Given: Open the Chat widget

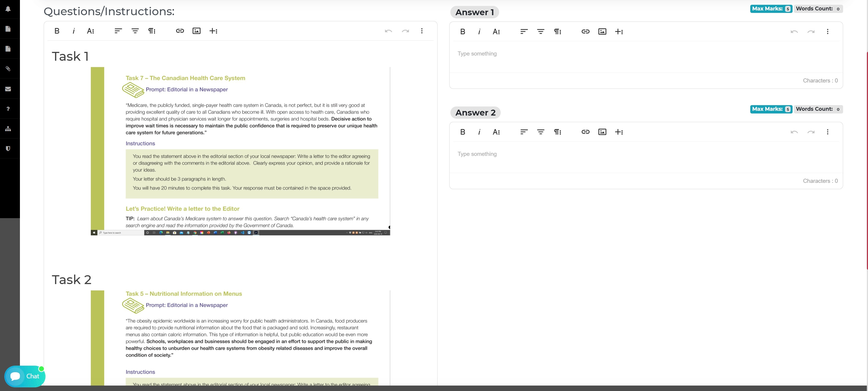Looking at the screenshot, I should tap(25, 376).
